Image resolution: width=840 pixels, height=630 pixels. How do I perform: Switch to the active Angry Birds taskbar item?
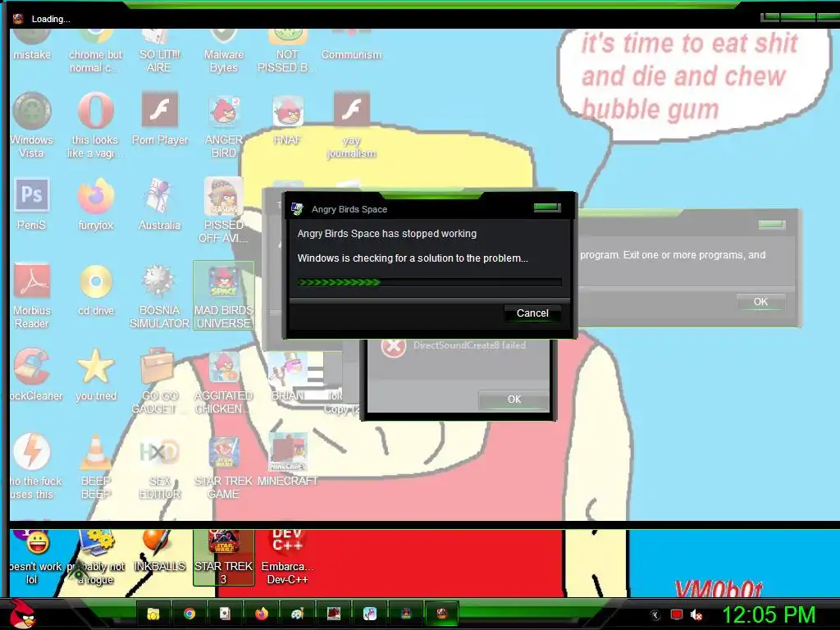click(441, 614)
